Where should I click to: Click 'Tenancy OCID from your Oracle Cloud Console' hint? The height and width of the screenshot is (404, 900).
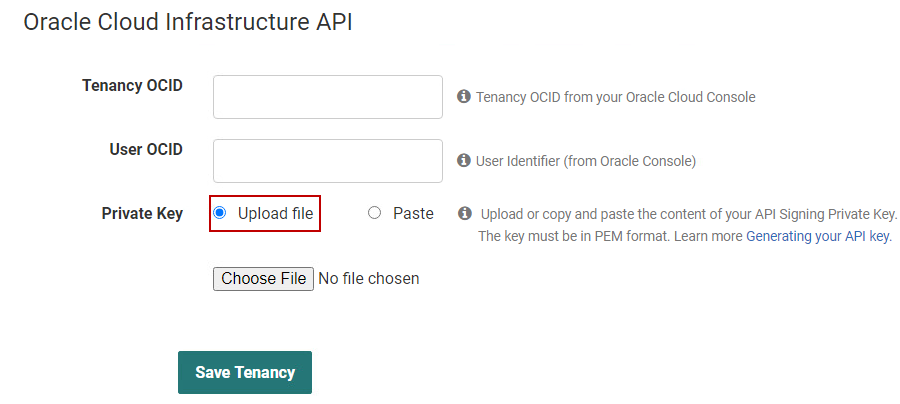click(615, 97)
